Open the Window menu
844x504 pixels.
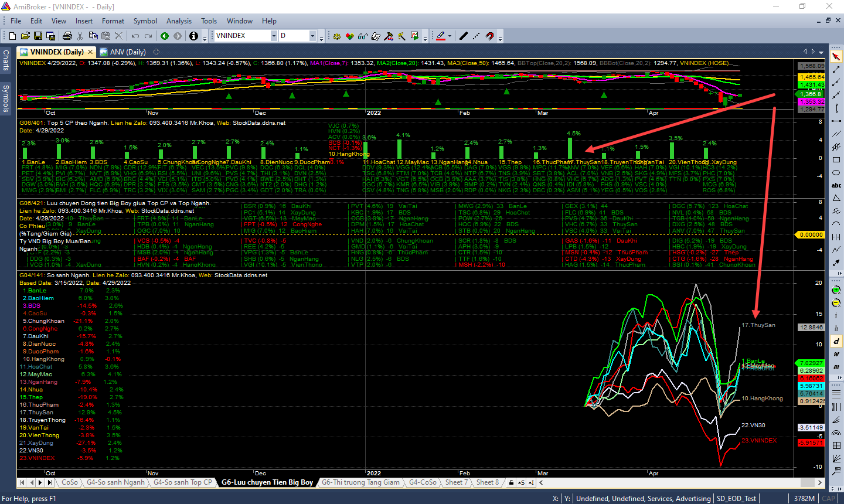tap(240, 21)
